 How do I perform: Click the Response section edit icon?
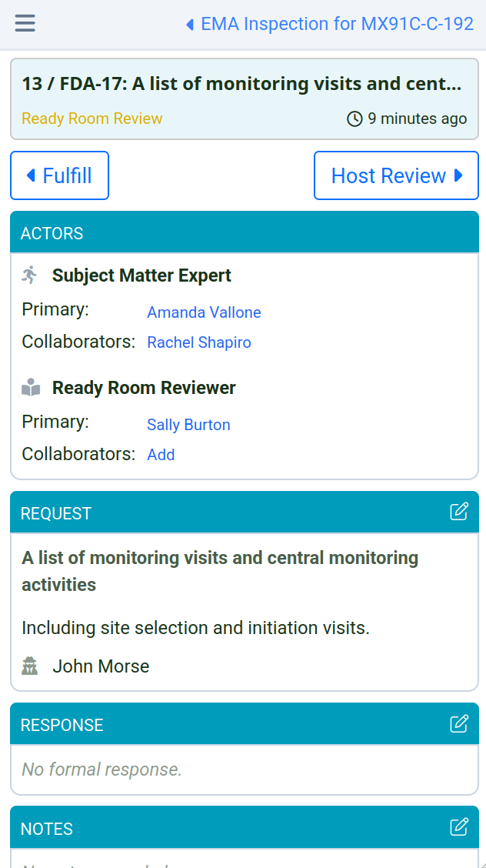458,723
